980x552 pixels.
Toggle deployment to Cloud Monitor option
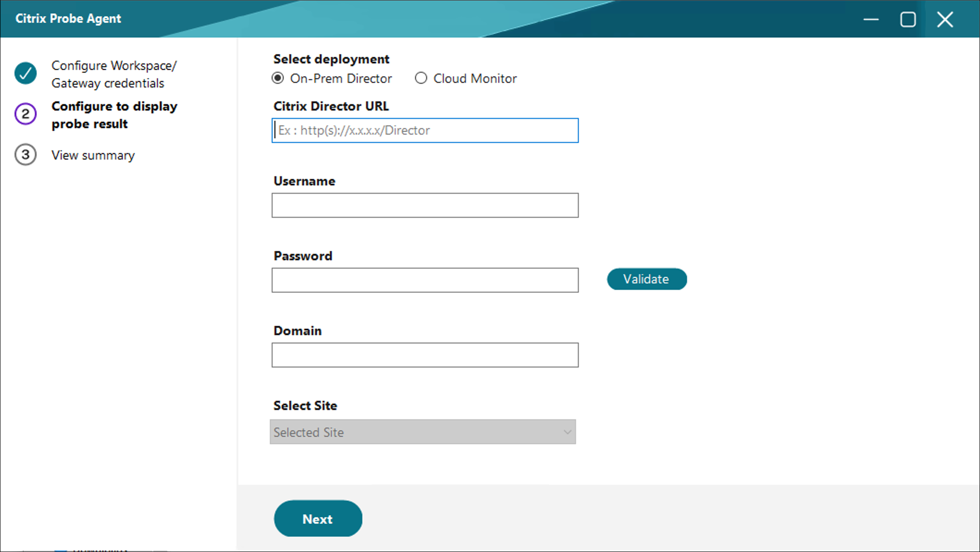(x=420, y=78)
